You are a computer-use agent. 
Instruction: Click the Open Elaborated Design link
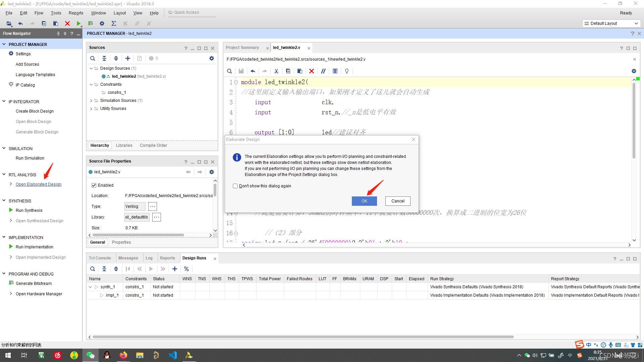(x=39, y=184)
